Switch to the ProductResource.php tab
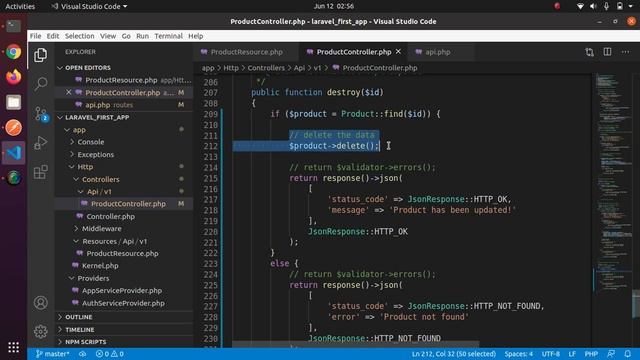The image size is (640, 360). coord(247,52)
